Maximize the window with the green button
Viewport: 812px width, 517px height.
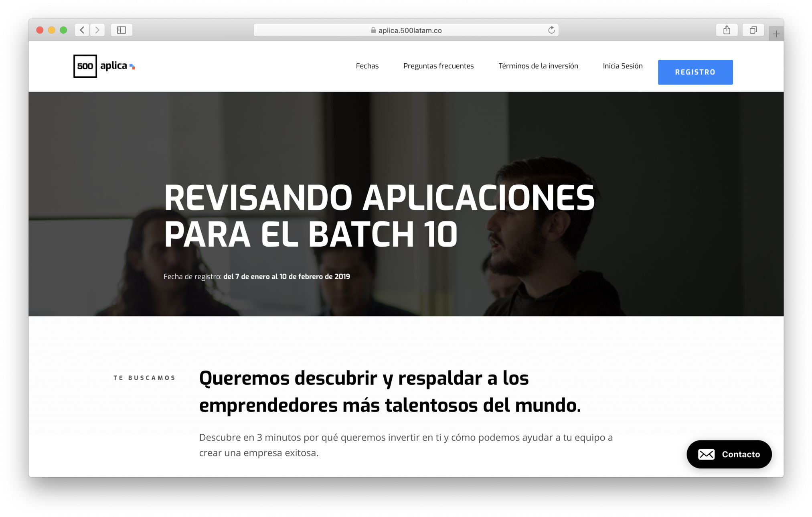coord(63,30)
